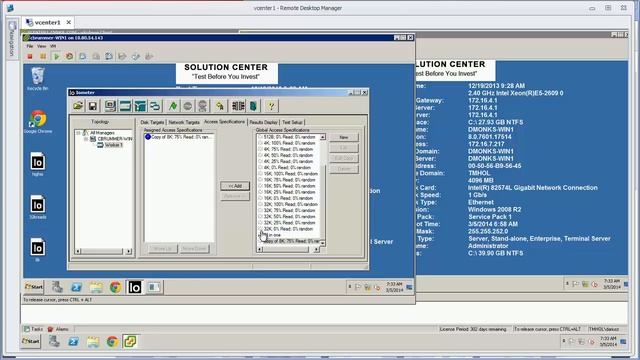Viewport: 640px width, 360px height.
Task: Open the VM menu in console window
Action: coord(53,46)
